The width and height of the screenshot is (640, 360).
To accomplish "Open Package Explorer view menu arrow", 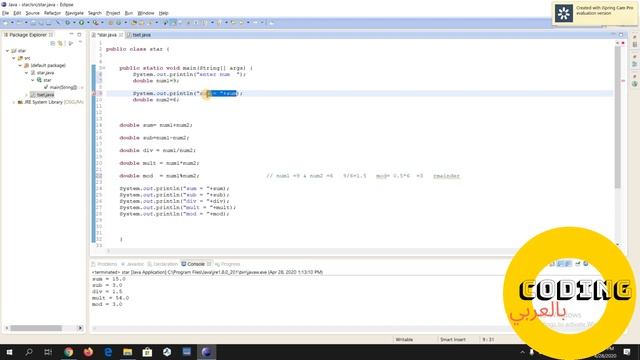I will 80,43.
